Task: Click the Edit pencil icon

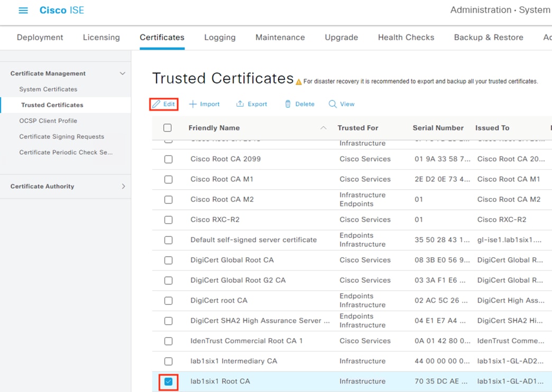Action: tap(157, 104)
